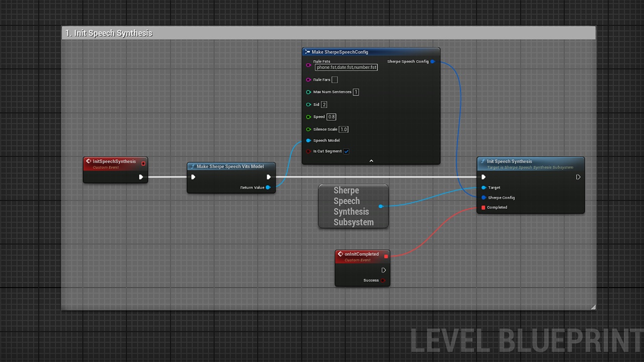
Task: Click the Speech Model input pin
Action: [309, 140]
